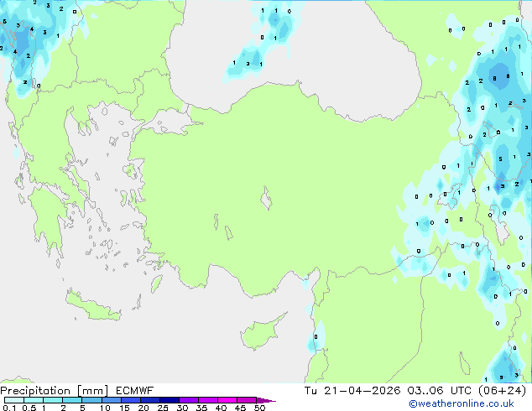Click the 0.5 mm legend color swatch

(34, 400)
